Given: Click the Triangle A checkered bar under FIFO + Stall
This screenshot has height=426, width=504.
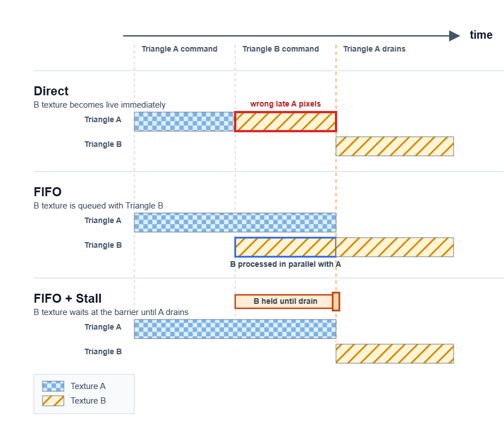Looking at the screenshot, I should tap(235, 329).
